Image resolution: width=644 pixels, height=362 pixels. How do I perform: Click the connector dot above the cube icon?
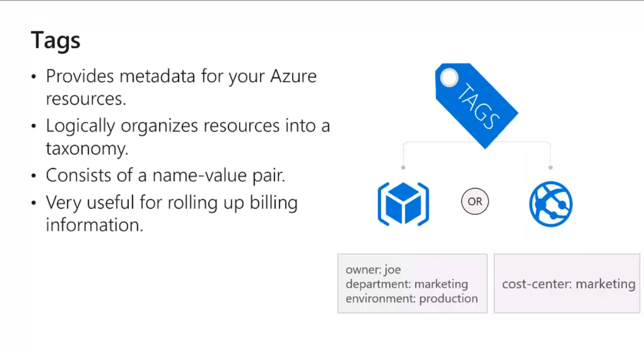(x=403, y=167)
